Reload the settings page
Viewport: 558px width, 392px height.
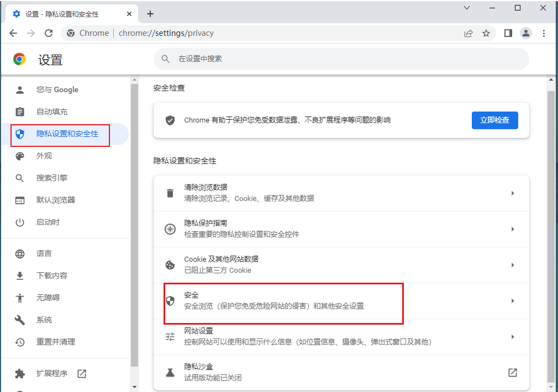[49, 33]
